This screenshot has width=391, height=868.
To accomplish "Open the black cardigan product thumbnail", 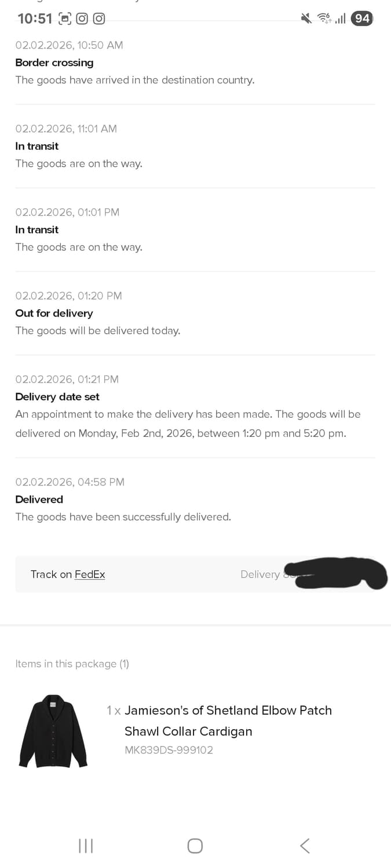I will [x=53, y=731].
